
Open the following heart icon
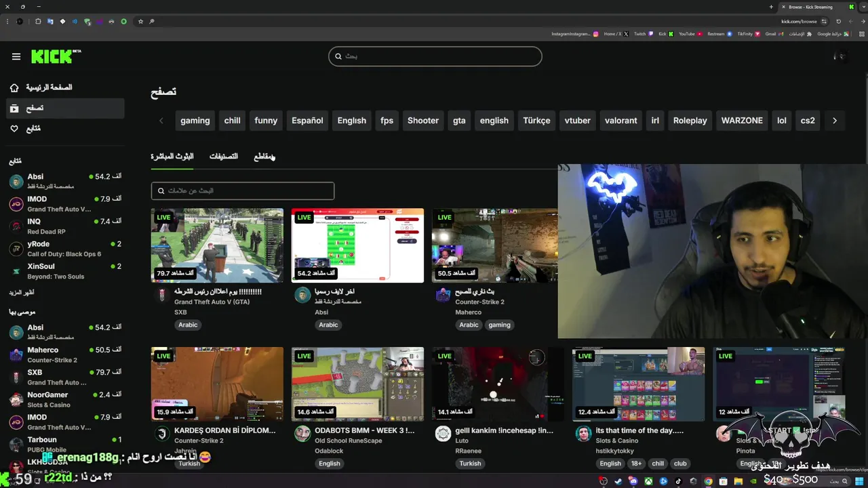point(14,129)
